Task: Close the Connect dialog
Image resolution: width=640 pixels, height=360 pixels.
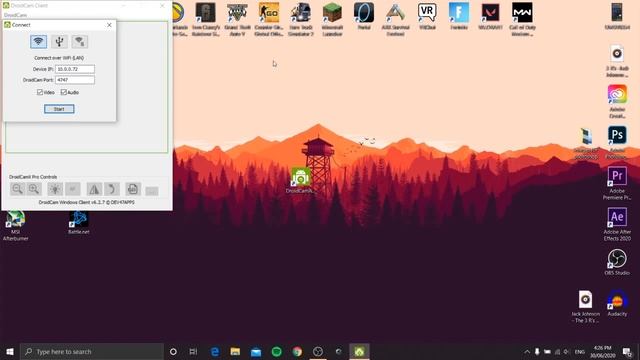Action: point(109,25)
